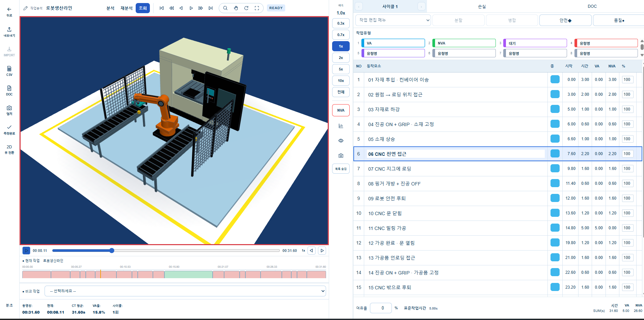
Task: Select the pan hand tool
Action: click(x=236, y=8)
